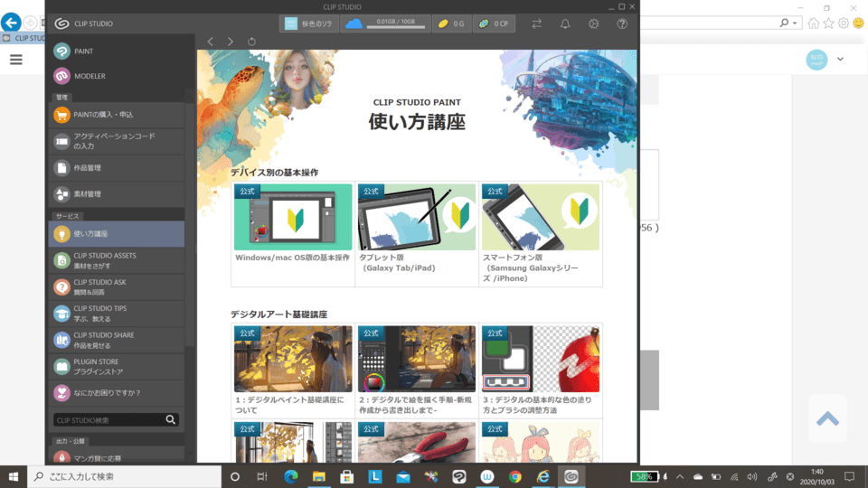This screenshot has width=868, height=488.
Task: Open File Explorer from the taskbar
Action: tap(319, 476)
